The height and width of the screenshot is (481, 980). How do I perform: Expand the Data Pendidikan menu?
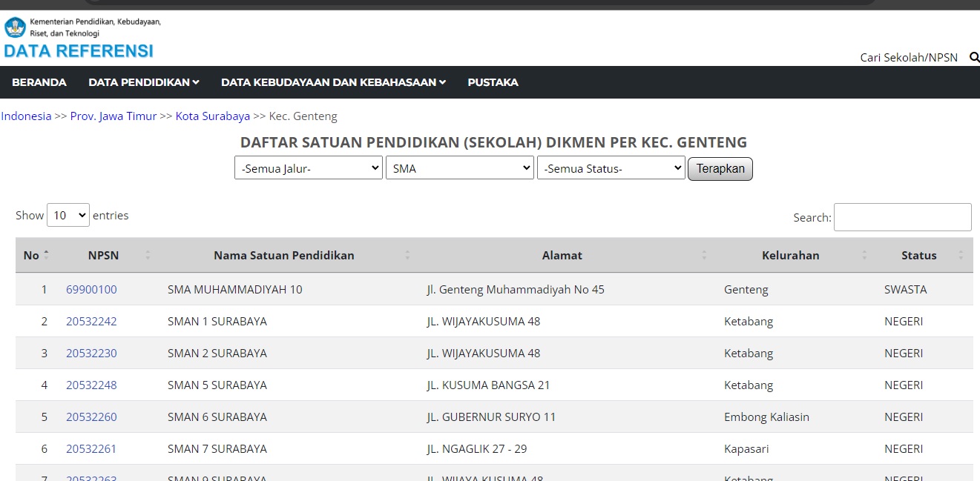[x=144, y=82]
